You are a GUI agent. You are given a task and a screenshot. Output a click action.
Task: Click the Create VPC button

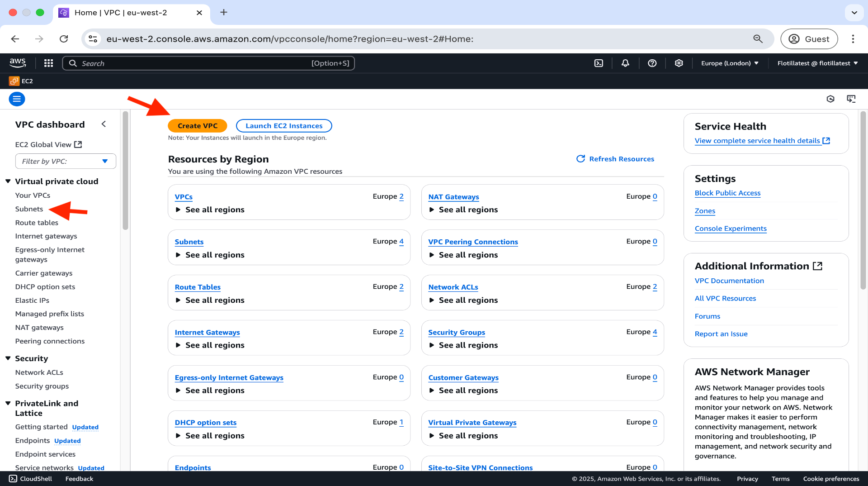197,126
